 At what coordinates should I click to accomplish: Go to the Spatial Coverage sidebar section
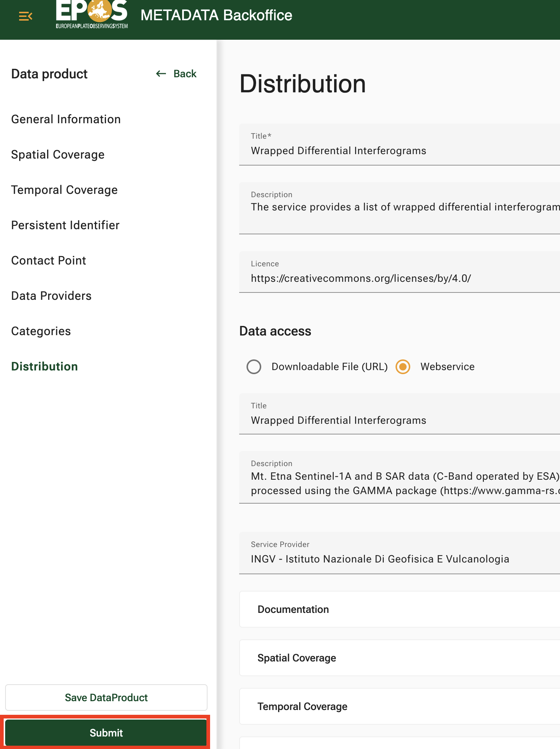pyautogui.click(x=58, y=155)
